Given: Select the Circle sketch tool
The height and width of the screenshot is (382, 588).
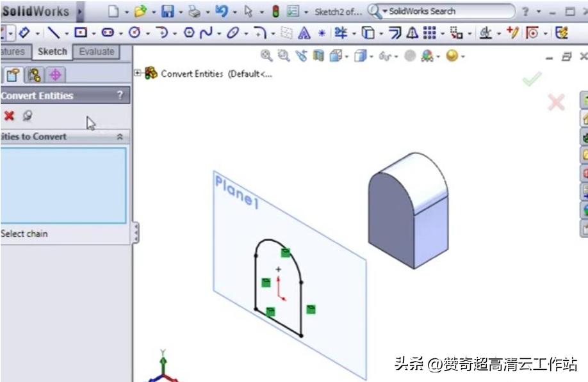Looking at the screenshot, I should (x=135, y=33).
